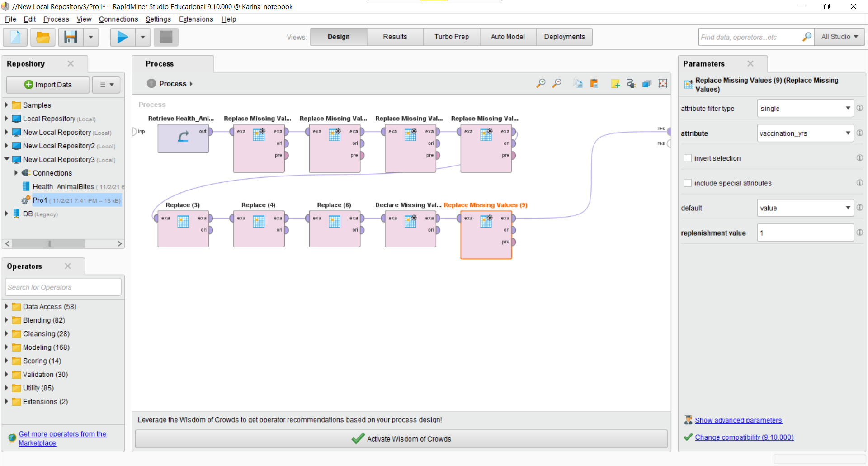Viewport: 868px width, 466px height.
Task: Click the zoom in magnifier icon
Action: [541, 83]
